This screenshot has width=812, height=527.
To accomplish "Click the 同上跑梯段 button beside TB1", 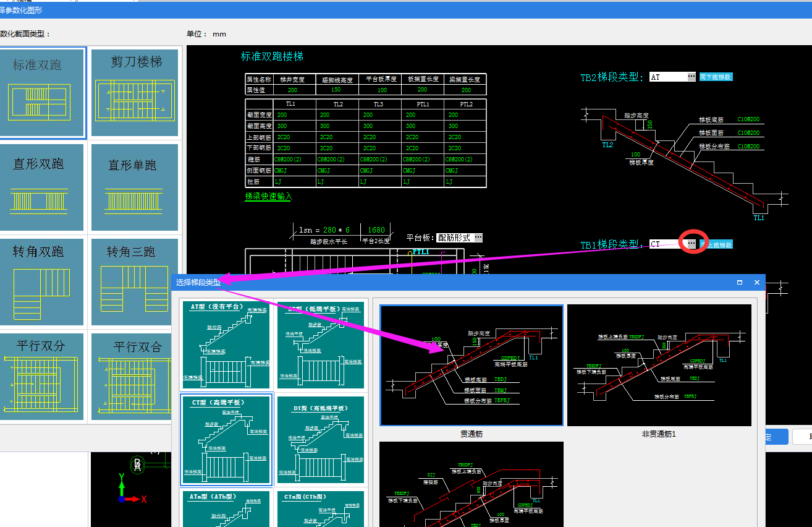I will tap(716, 244).
